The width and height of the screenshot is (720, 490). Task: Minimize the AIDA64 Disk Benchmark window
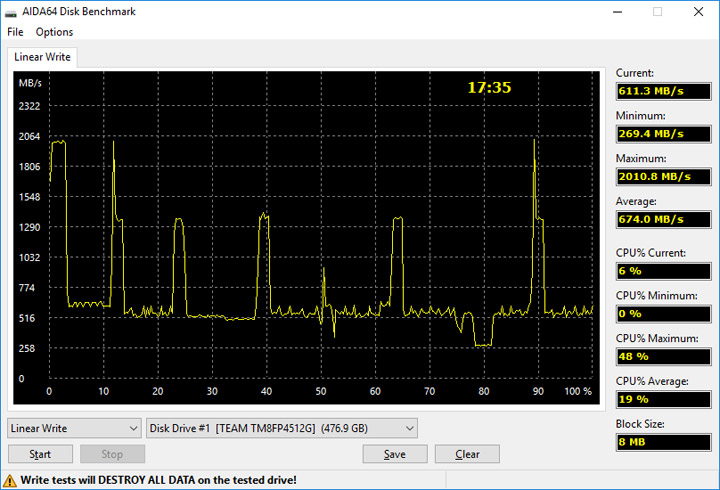click(618, 12)
